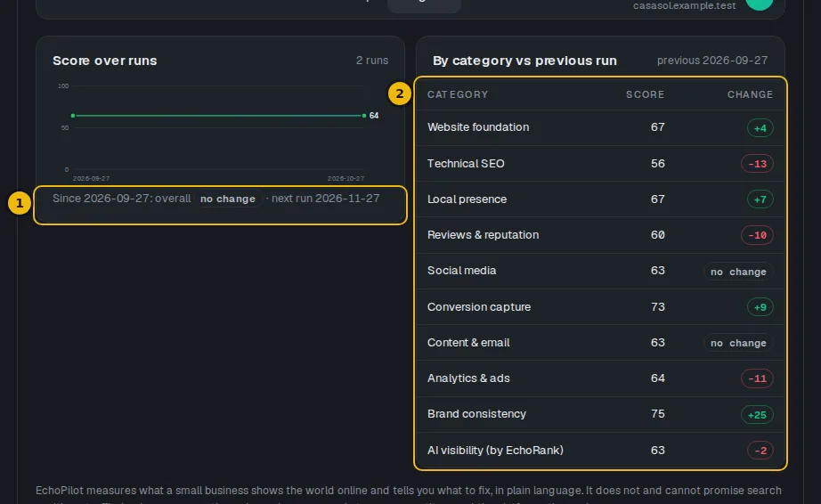Click the 'previous 2026-09-27' label
Screen dimensions: 821x504
(x=712, y=61)
